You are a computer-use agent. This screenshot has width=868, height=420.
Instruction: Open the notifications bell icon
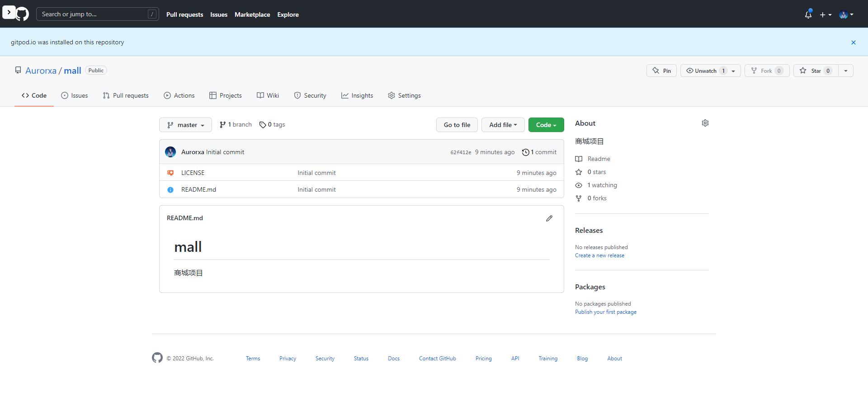click(808, 14)
